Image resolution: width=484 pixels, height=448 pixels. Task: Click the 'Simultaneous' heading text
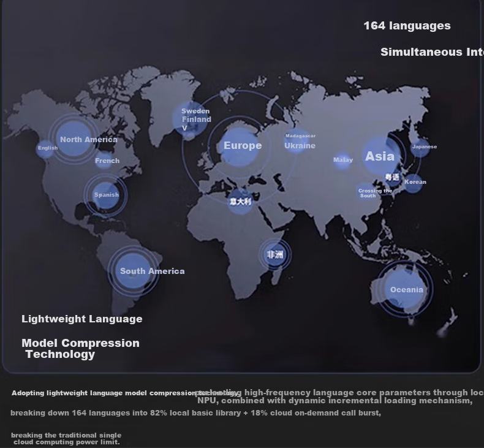point(421,52)
